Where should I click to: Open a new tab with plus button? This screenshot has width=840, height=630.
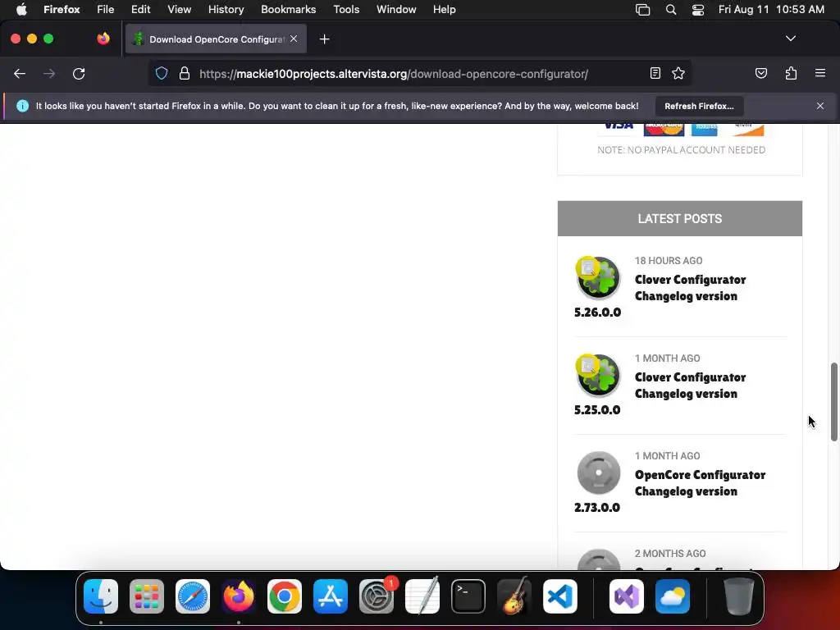point(324,39)
